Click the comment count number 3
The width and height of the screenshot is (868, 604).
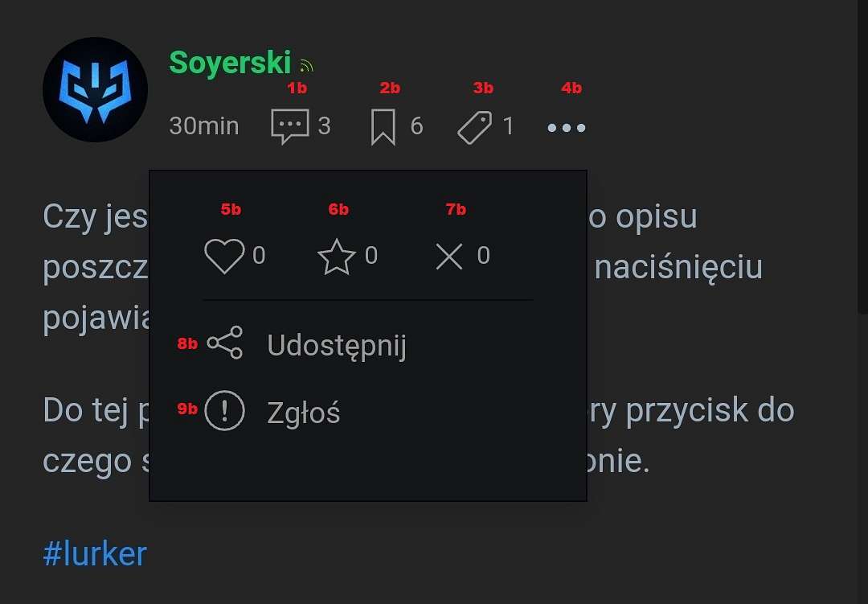tap(325, 126)
